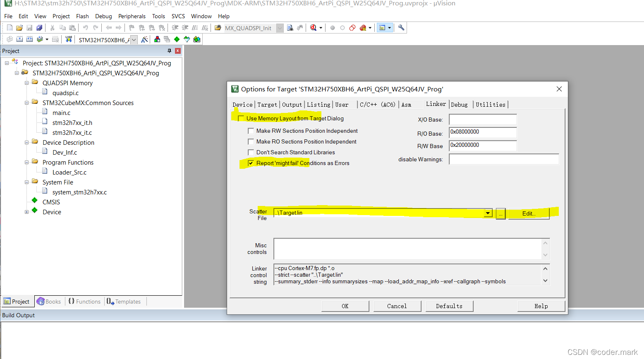The height and width of the screenshot is (359, 644).
Task: Click the Manage Multi-Project Workspace icon
Action: (x=167, y=39)
